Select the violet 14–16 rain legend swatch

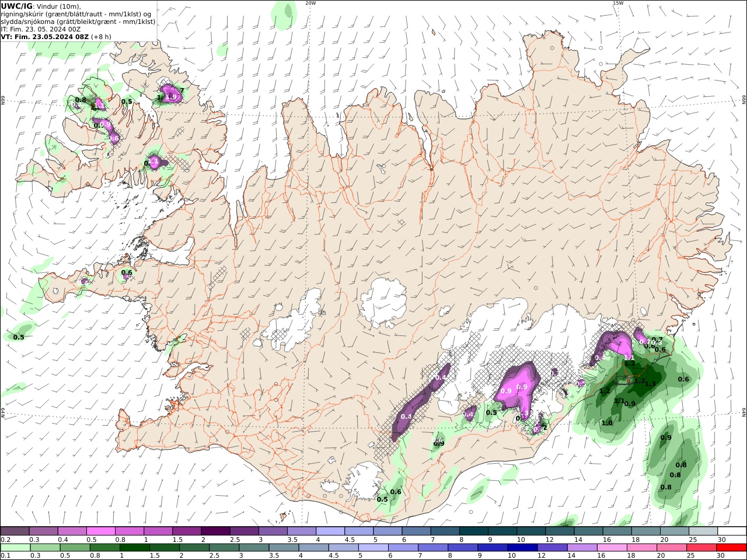[x=582, y=547]
